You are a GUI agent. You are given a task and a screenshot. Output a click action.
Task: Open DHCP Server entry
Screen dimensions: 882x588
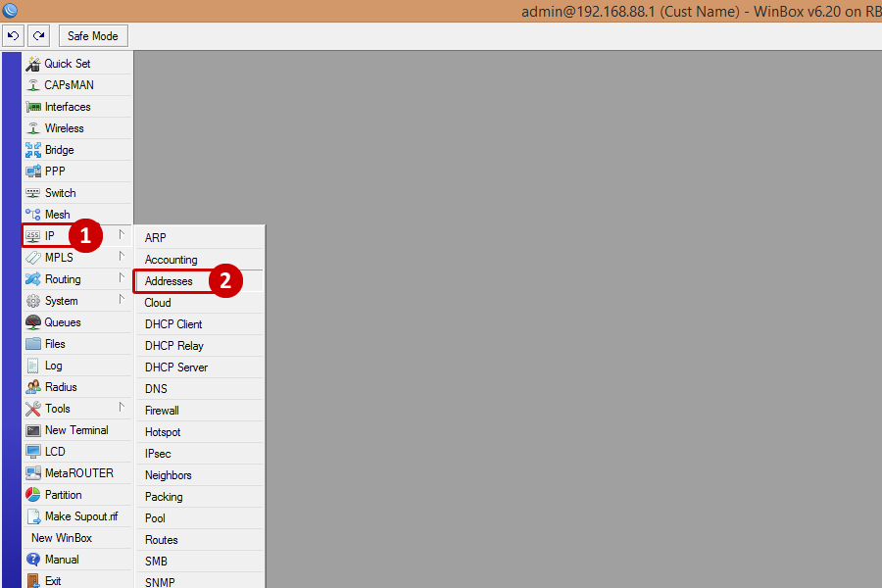pyautogui.click(x=200, y=367)
